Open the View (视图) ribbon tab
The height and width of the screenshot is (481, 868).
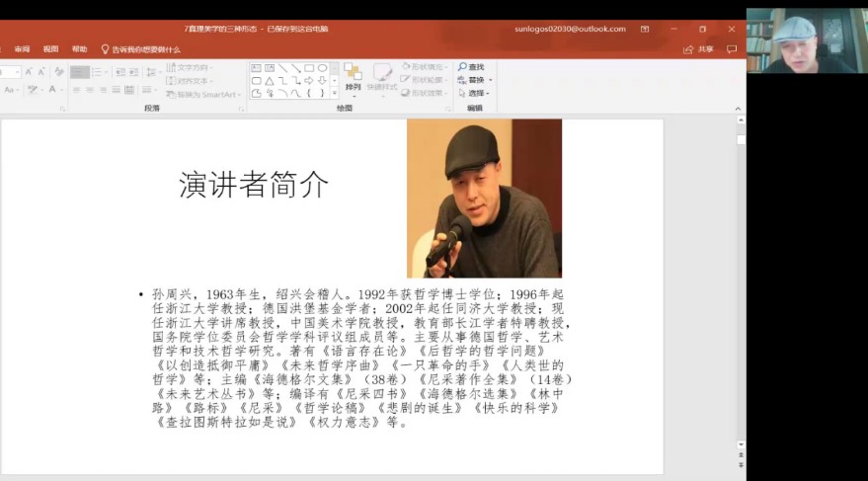(50, 49)
